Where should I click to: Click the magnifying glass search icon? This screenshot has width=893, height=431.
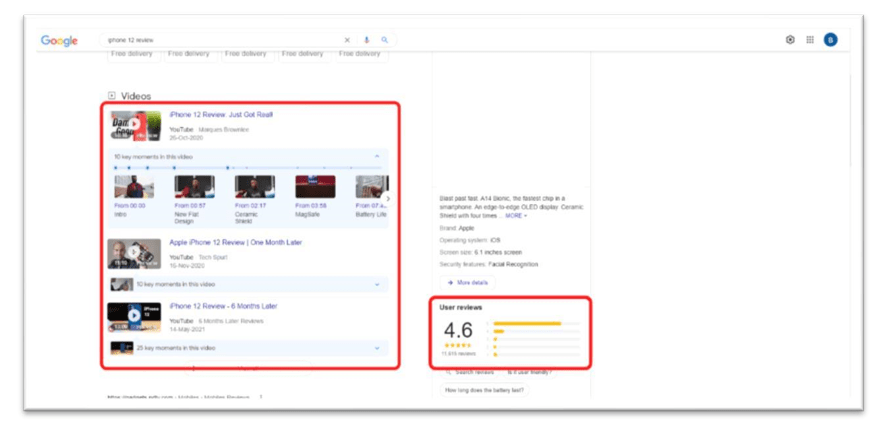(x=384, y=40)
